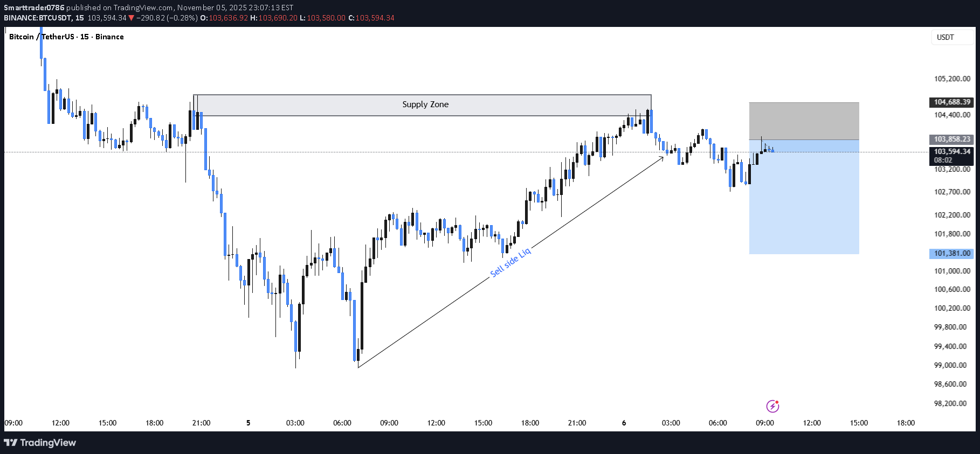
Task: Select the gray stop-loss zone rectangle
Action: tap(803, 121)
